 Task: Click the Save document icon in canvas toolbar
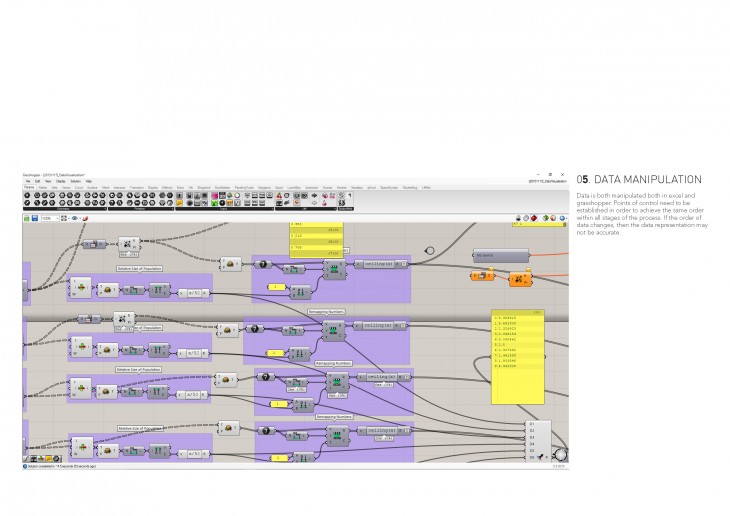coord(36,217)
